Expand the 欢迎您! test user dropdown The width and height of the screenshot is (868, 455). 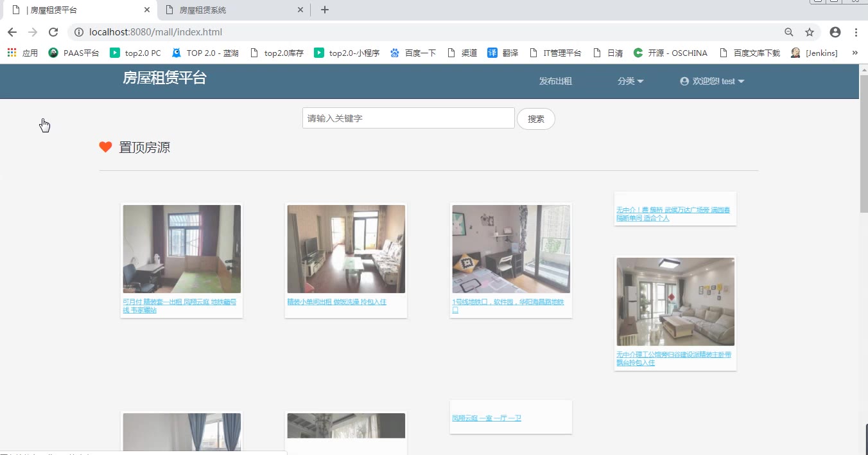tap(712, 81)
